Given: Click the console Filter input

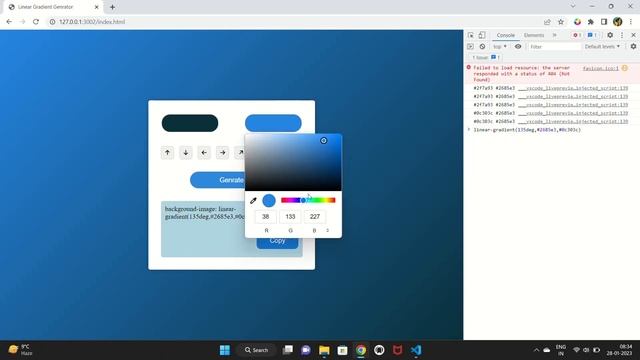Looking at the screenshot, I should tap(554, 47).
